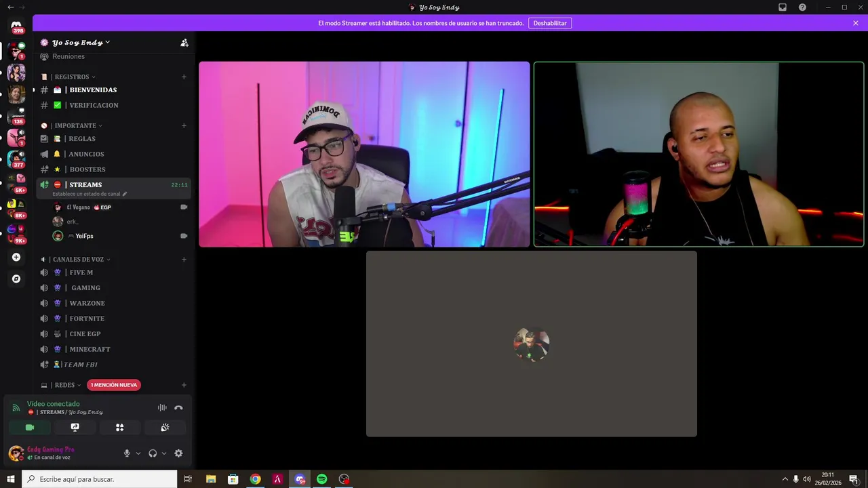Open Reuniones at top of channel list
The image size is (868, 488).
tap(113, 57)
